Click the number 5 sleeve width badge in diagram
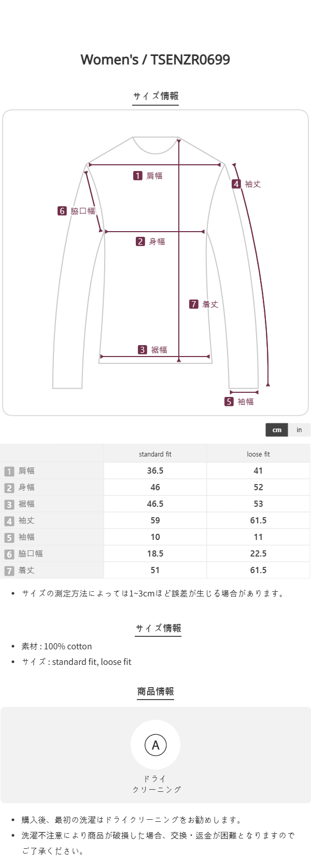Image resolution: width=311 pixels, height=868 pixels. [229, 402]
